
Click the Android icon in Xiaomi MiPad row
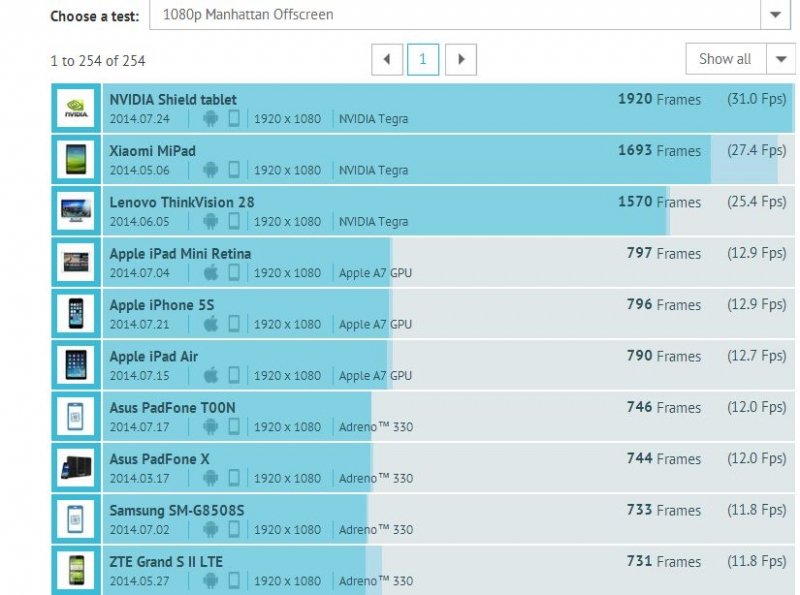(x=210, y=170)
